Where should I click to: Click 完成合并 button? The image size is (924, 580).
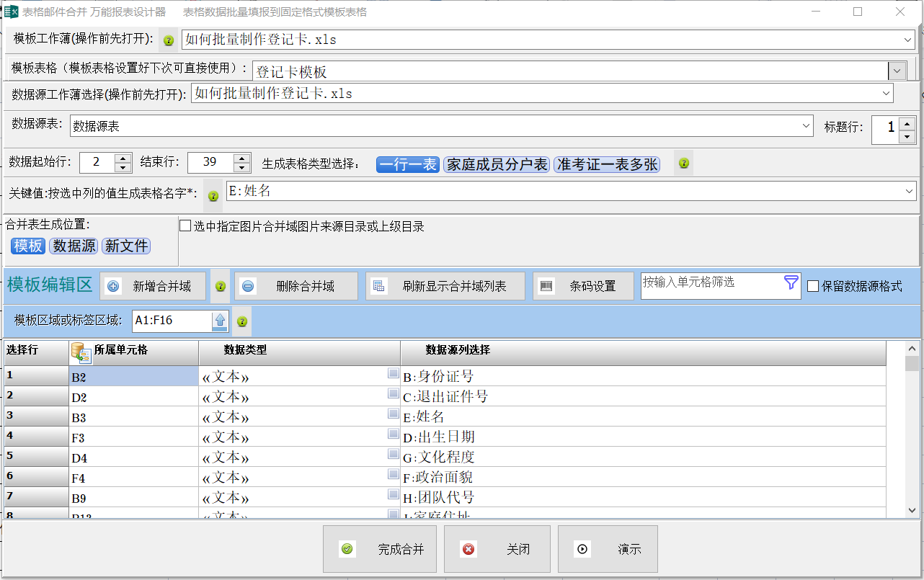pos(380,549)
